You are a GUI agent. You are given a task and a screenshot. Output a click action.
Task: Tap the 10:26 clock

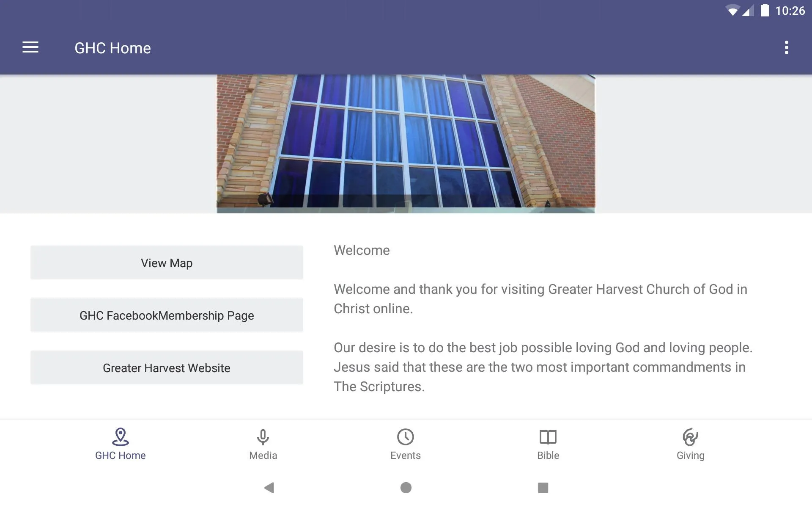click(x=790, y=11)
